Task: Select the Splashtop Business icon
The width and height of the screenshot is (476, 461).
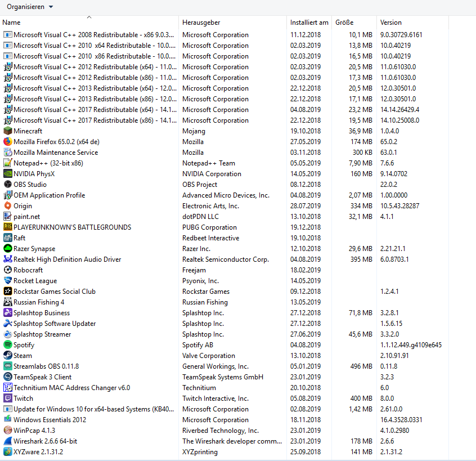Action: tap(7, 313)
